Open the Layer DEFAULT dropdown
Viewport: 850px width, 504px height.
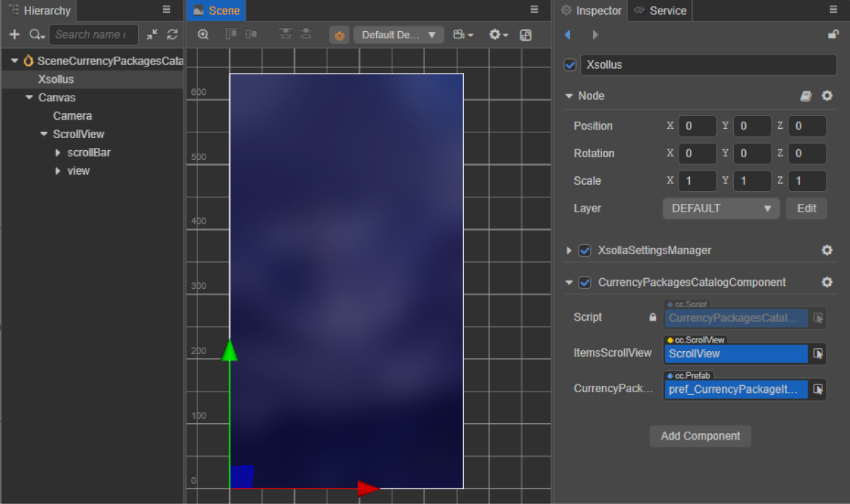[x=720, y=209]
